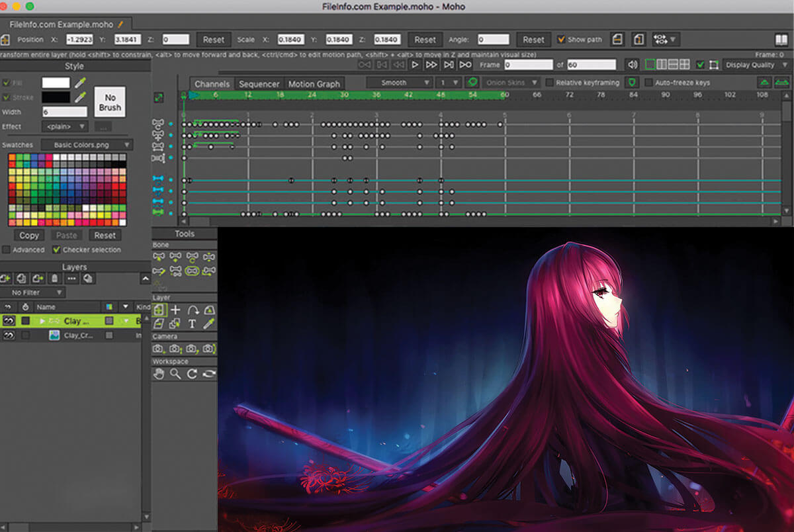Click the Insert Text tool
The width and height of the screenshot is (794, 532).
click(x=193, y=323)
